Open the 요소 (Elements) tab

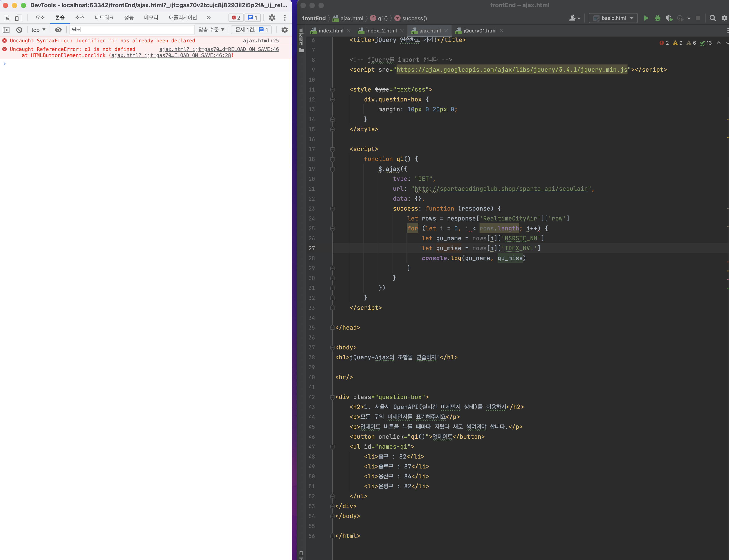coord(40,18)
